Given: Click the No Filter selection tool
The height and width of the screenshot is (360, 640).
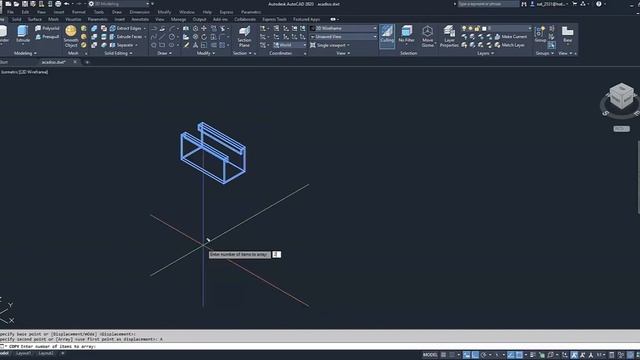Looking at the screenshot, I should click(407, 35).
